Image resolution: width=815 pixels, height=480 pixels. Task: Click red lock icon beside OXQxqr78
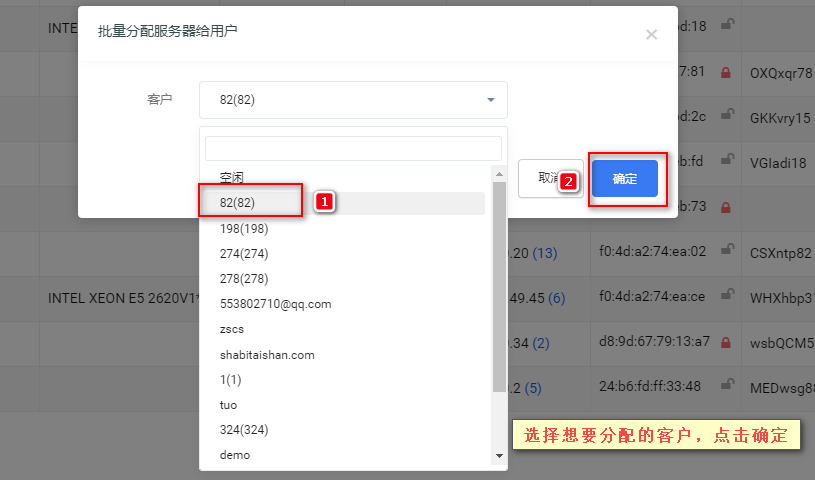click(x=726, y=72)
